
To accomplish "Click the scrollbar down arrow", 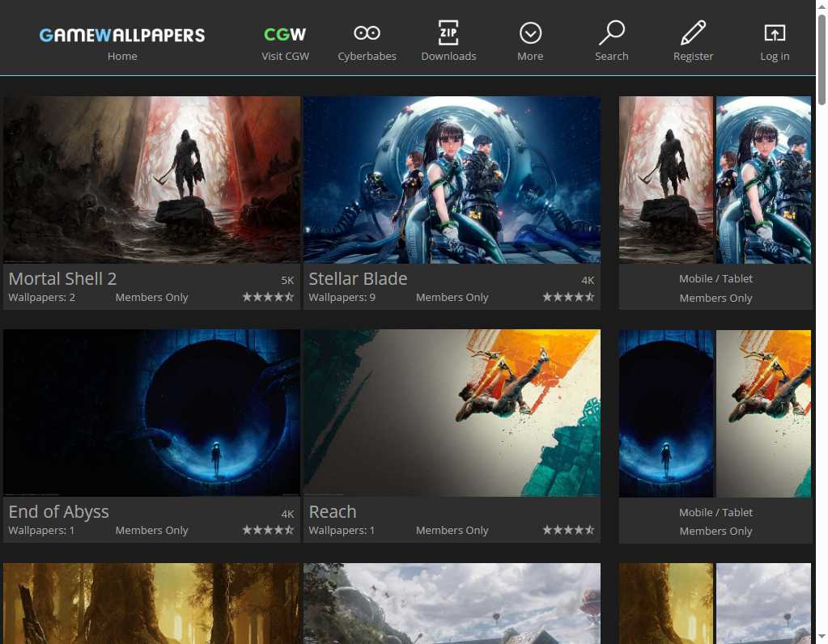I will pyautogui.click(x=822, y=638).
